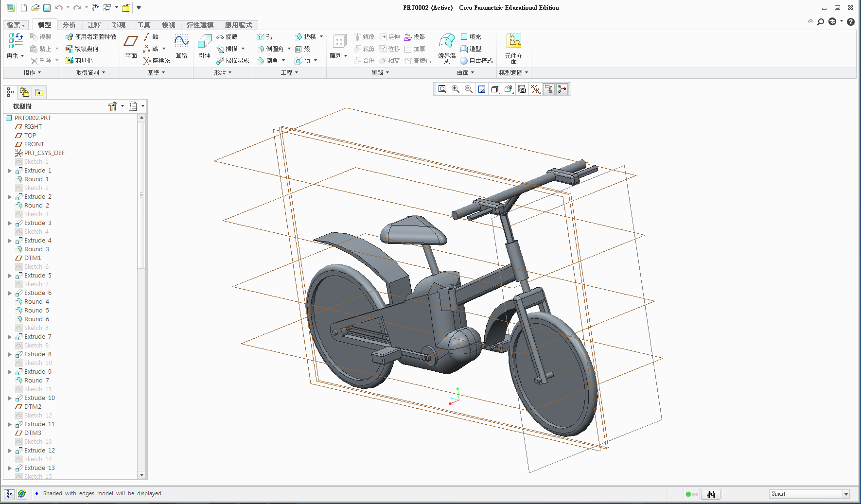861x504 pixels.
Task: Switch to the model tree tab icon
Action: tap(10, 92)
